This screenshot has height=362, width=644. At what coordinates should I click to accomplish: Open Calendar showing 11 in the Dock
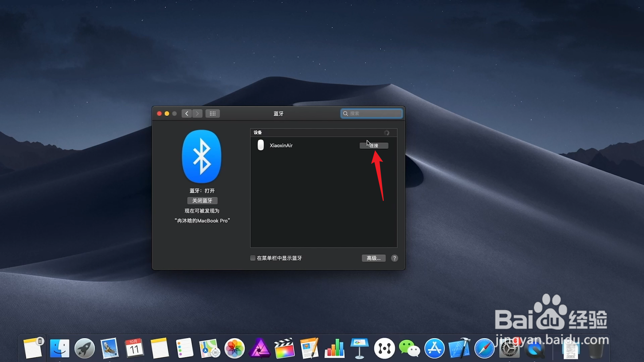point(134,348)
